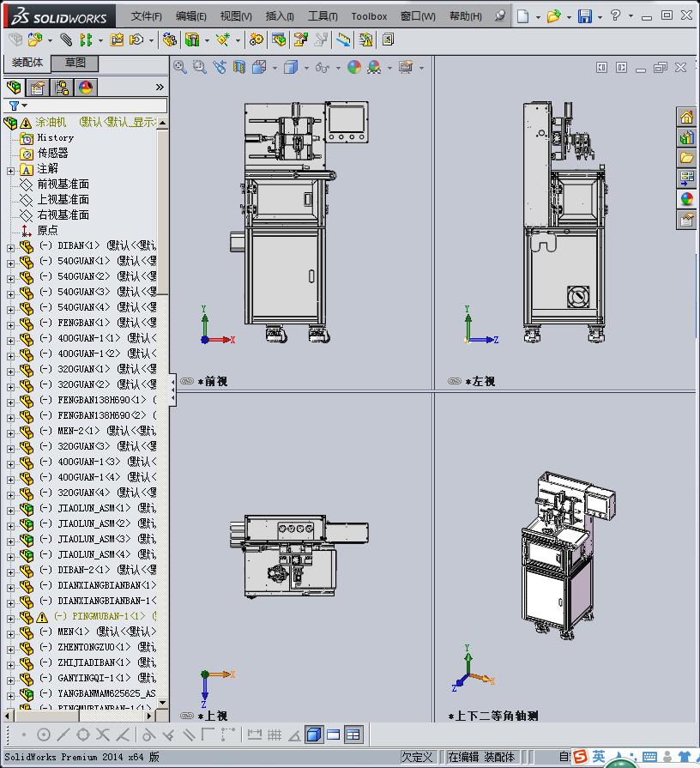700x768 pixels.
Task: Click the Open file folder icon
Action: 553,16
